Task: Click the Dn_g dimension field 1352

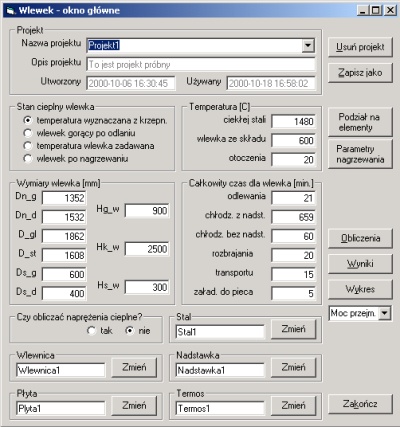Action: point(64,198)
